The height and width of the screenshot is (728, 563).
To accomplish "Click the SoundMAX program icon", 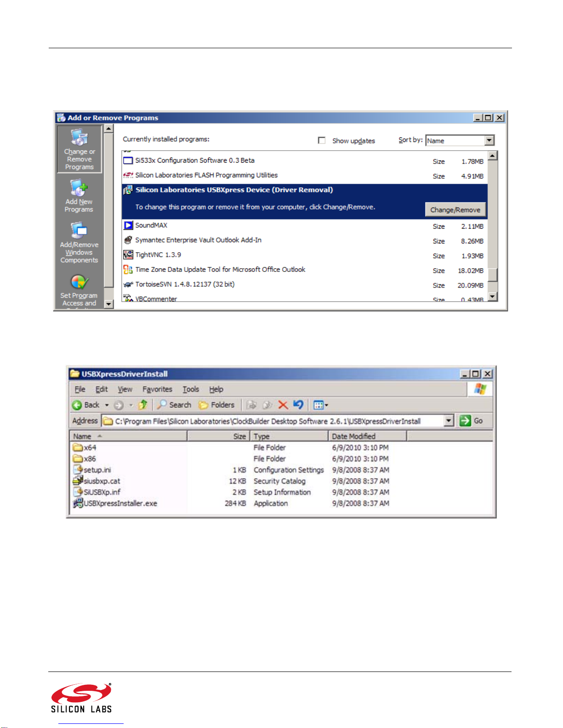I will pyautogui.click(x=128, y=226).
